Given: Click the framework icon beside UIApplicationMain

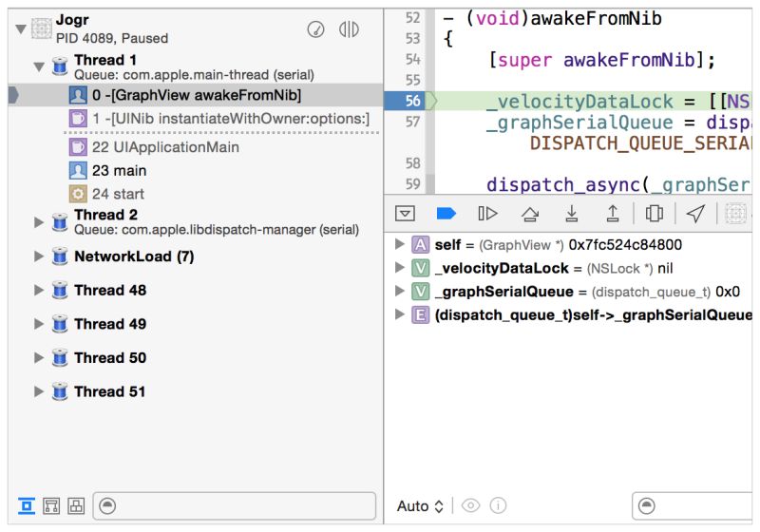Looking at the screenshot, I should click(x=78, y=147).
